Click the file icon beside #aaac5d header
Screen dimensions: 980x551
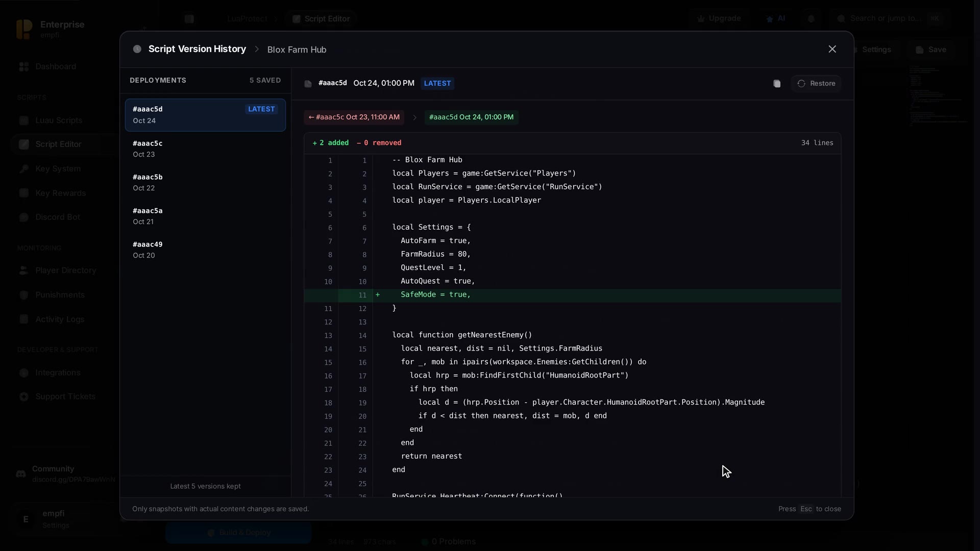(x=308, y=84)
